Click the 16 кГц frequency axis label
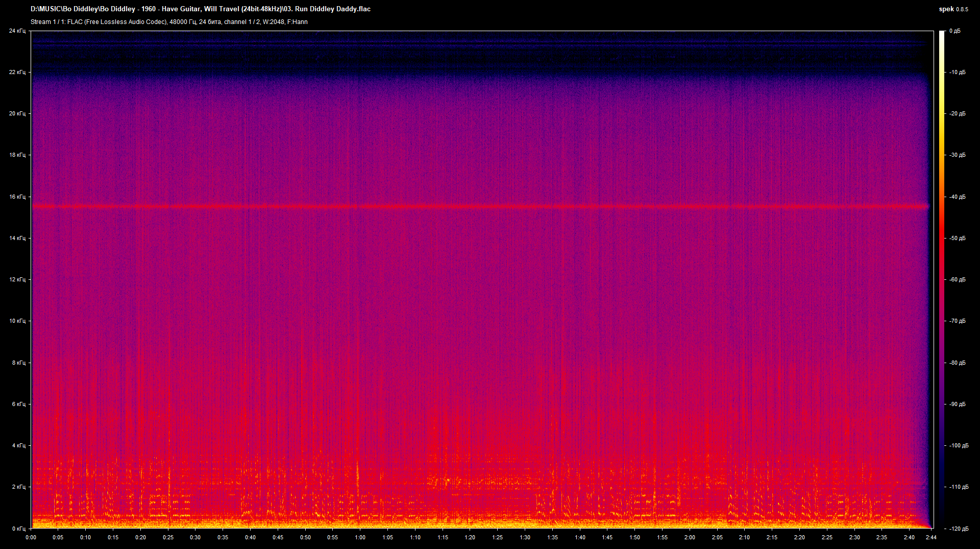This screenshot has width=980, height=549. coord(17,197)
